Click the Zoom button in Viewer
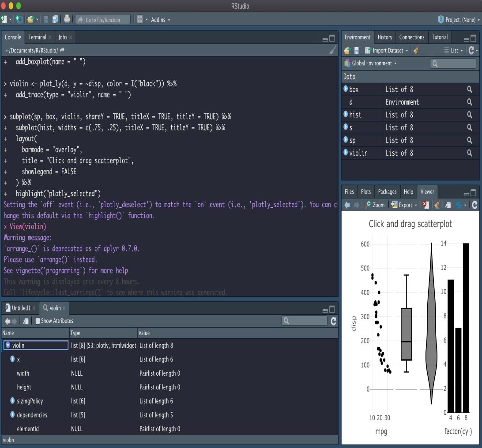The image size is (482, 448). [x=375, y=205]
